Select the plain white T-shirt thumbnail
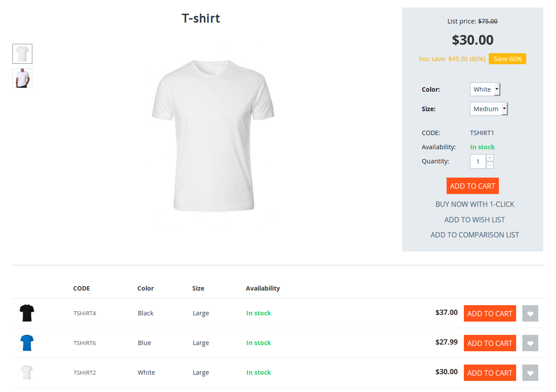This screenshot has height=392, width=556. (22, 54)
